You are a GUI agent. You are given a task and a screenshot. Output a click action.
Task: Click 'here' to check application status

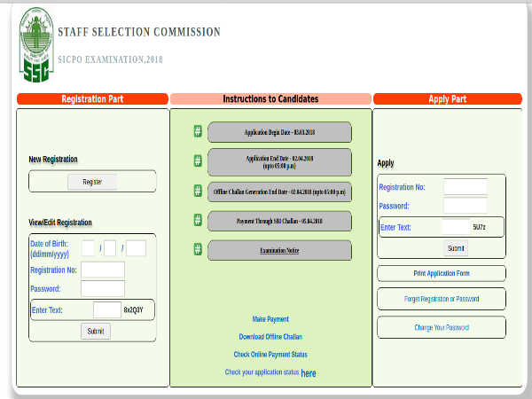click(309, 373)
